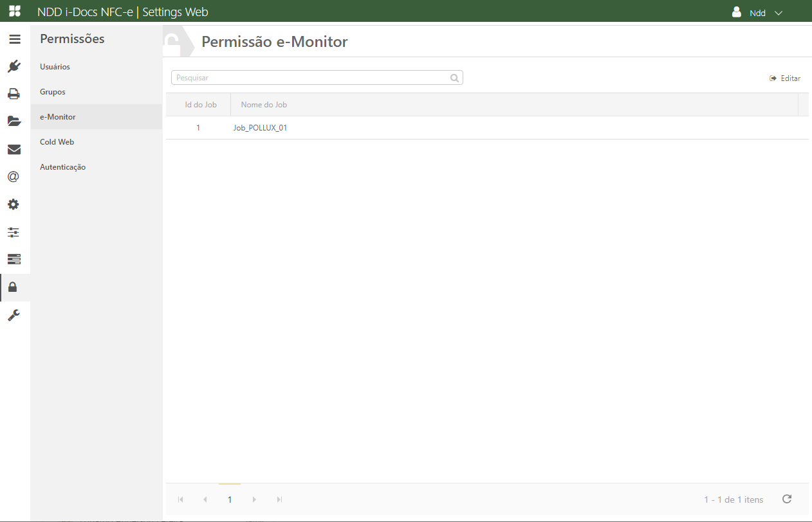Open the wrench tools sidebar icon
The image size is (812, 522).
pos(14,315)
